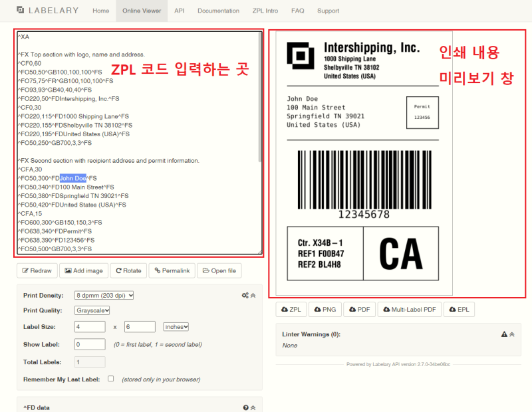532x412 pixels.
Task: Download the label as EPL
Action: click(459, 309)
